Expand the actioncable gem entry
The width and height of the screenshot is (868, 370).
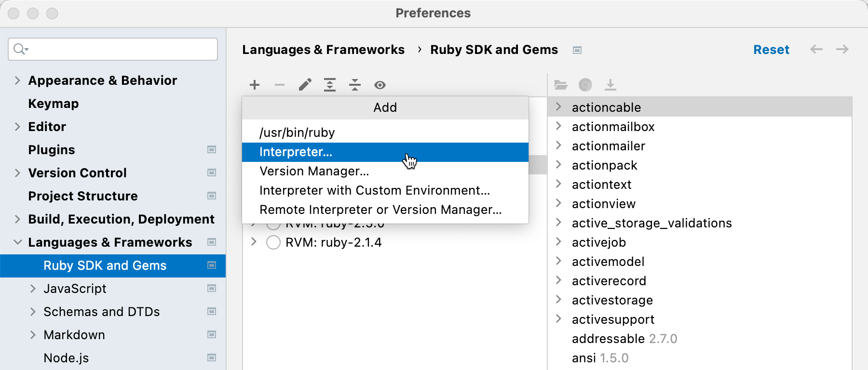pos(559,107)
